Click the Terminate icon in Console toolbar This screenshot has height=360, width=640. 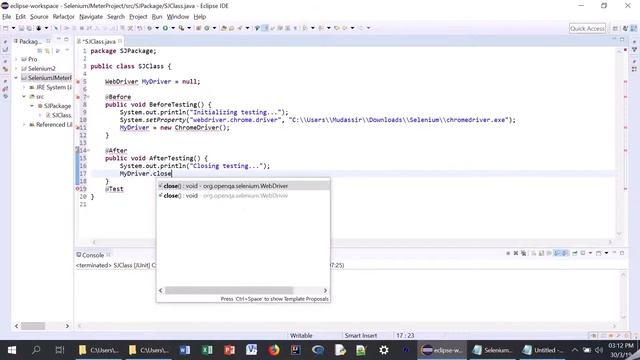pyautogui.click(x=508, y=253)
